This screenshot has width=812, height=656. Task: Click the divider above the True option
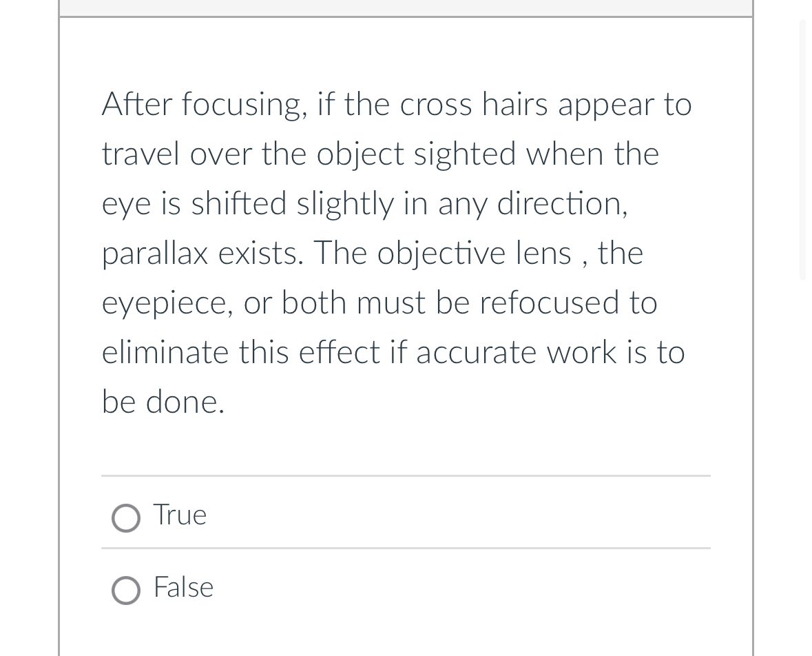[406, 475]
